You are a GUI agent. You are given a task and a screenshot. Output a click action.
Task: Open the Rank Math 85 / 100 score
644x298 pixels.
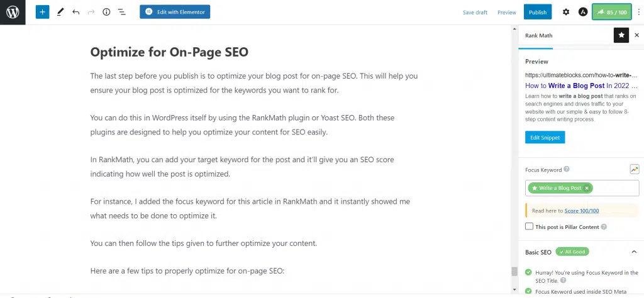point(611,13)
